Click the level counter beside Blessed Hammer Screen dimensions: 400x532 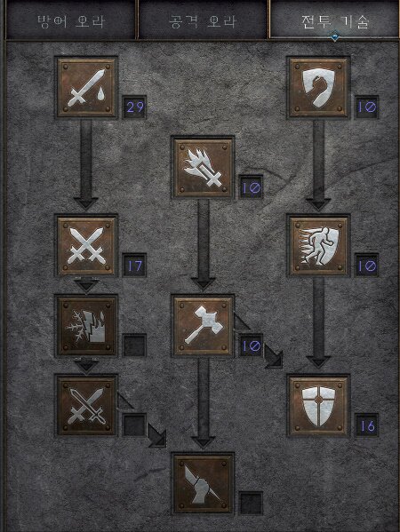coord(251,345)
